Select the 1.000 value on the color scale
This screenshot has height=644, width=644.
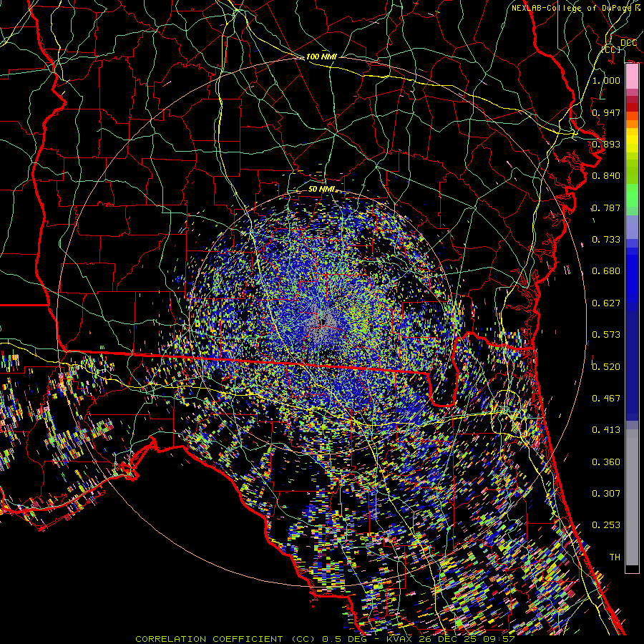tap(606, 80)
